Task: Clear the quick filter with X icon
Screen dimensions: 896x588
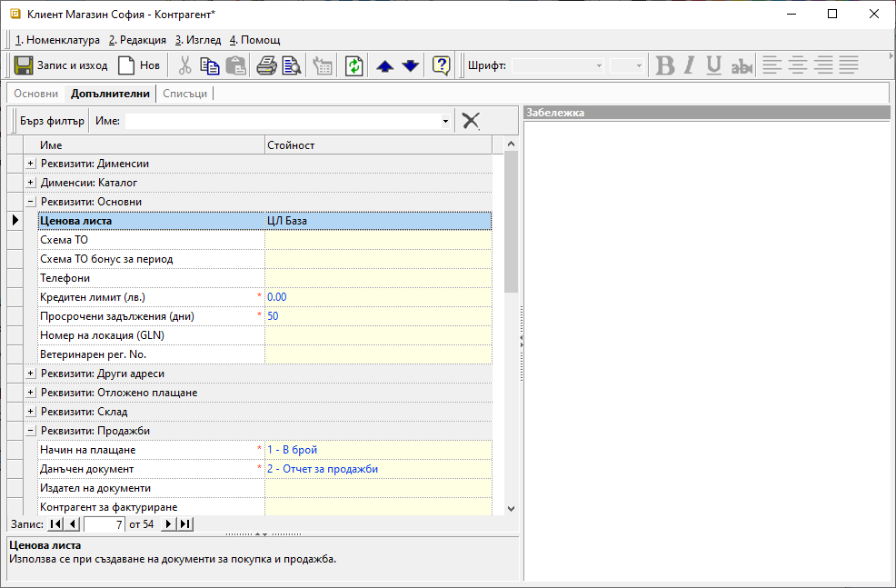Action: tap(471, 121)
